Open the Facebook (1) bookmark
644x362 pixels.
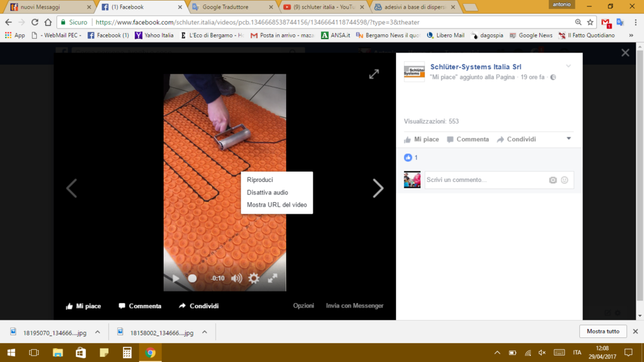109,36
